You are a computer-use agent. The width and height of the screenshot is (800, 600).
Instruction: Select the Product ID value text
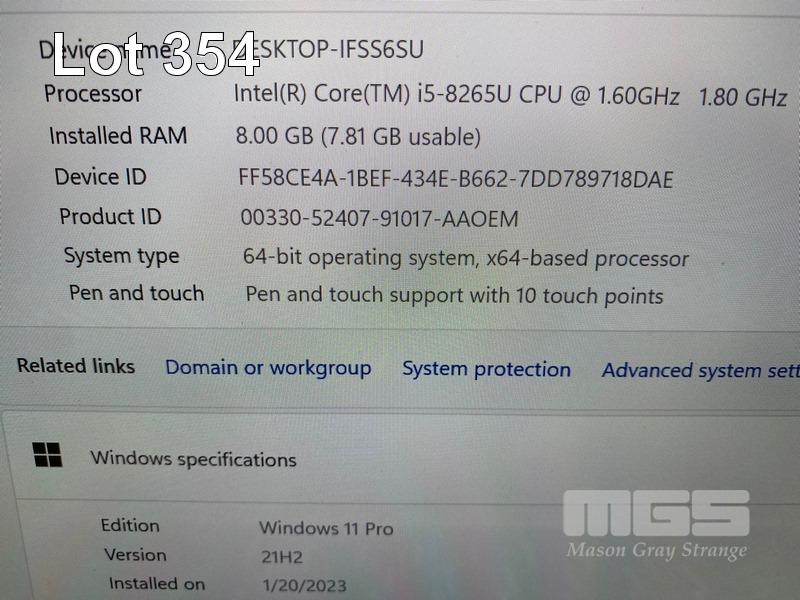(x=379, y=218)
